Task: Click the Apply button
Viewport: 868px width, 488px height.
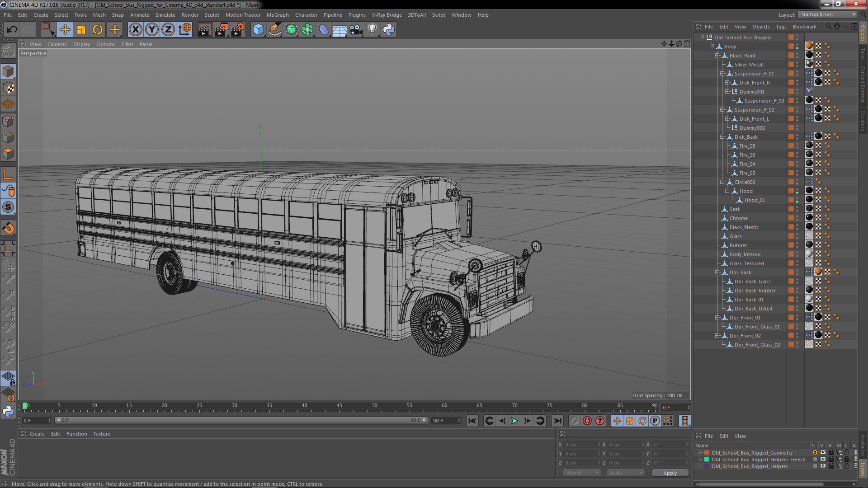Action: (670, 473)
